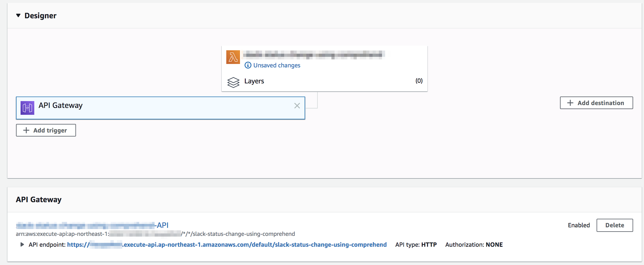The height and width of the screenshot is (265, 644).
Task: Click the arn:aws:execute-api ARN text
Action: pos(155,234)
